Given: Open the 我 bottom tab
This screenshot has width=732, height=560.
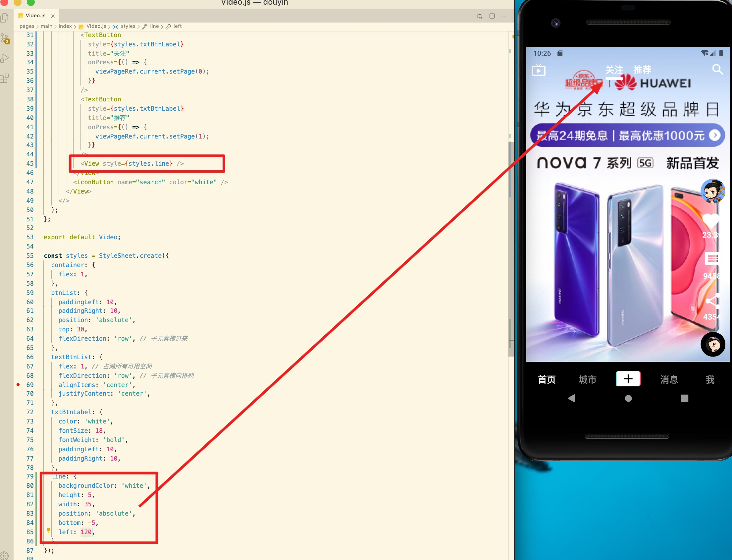Looking at the screenshot, I should pos(710,379).
